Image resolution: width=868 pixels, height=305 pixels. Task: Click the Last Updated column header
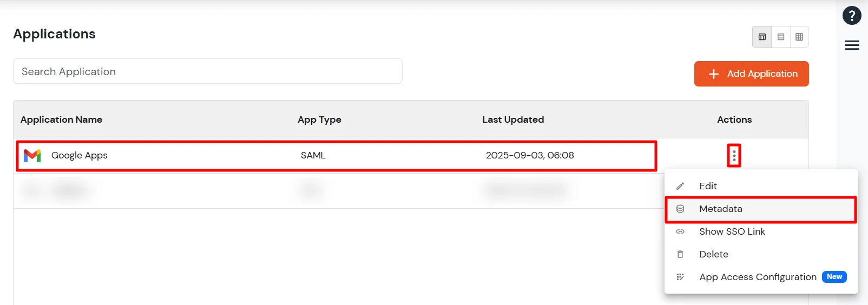click(513, 120)
